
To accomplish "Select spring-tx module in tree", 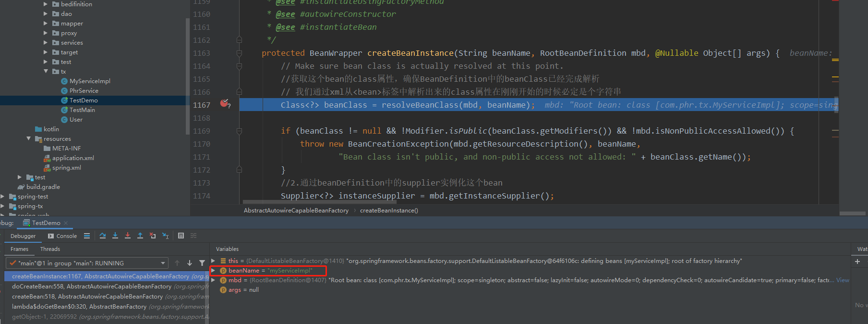I will [x=30, y=206].
